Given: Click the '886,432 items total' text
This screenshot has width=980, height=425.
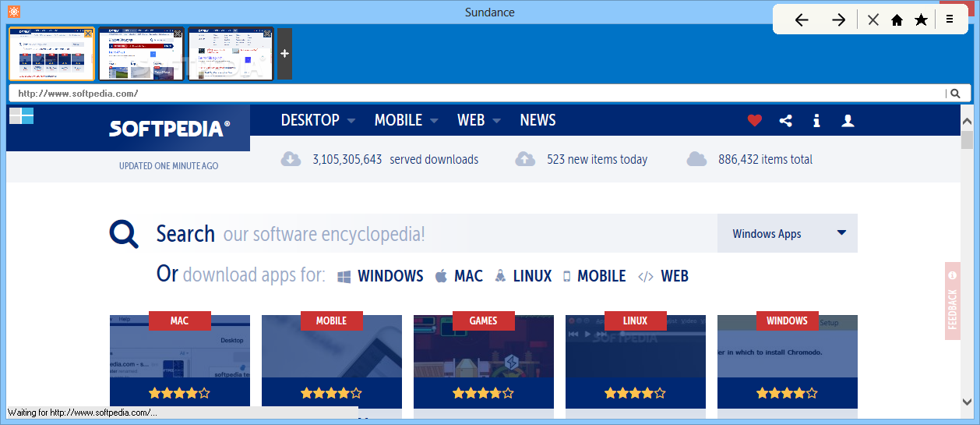Looking at the screenshot, I should [765, 159].
